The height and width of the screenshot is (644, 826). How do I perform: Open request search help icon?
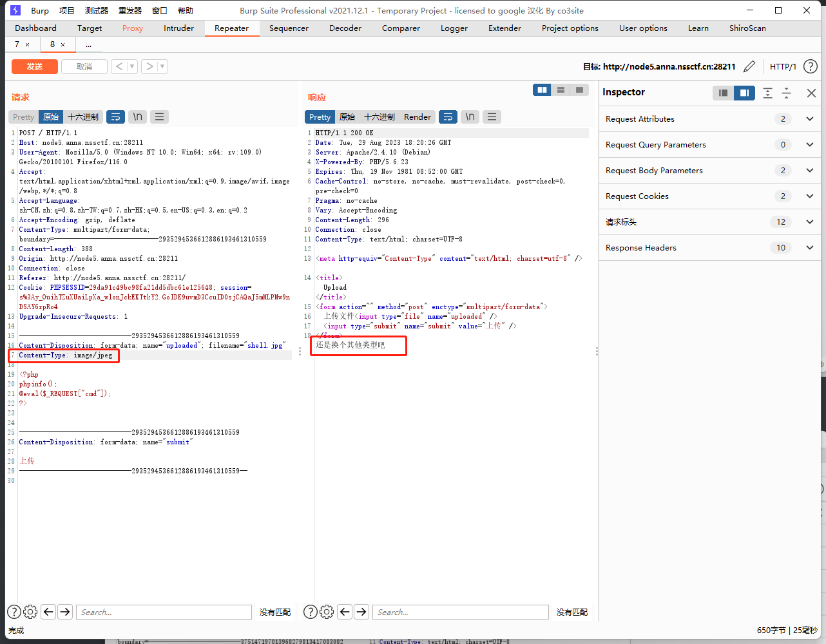click(14, 612)
